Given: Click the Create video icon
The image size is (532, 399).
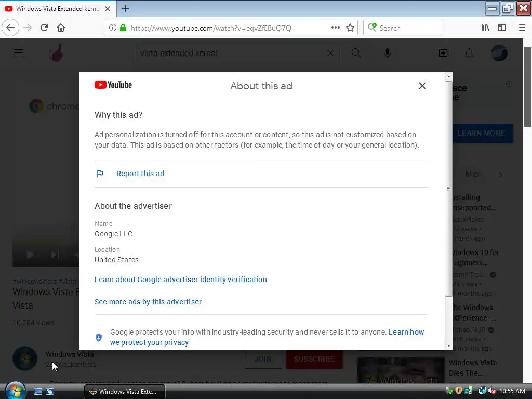Looking at the screenshot, I should point(444,53).
